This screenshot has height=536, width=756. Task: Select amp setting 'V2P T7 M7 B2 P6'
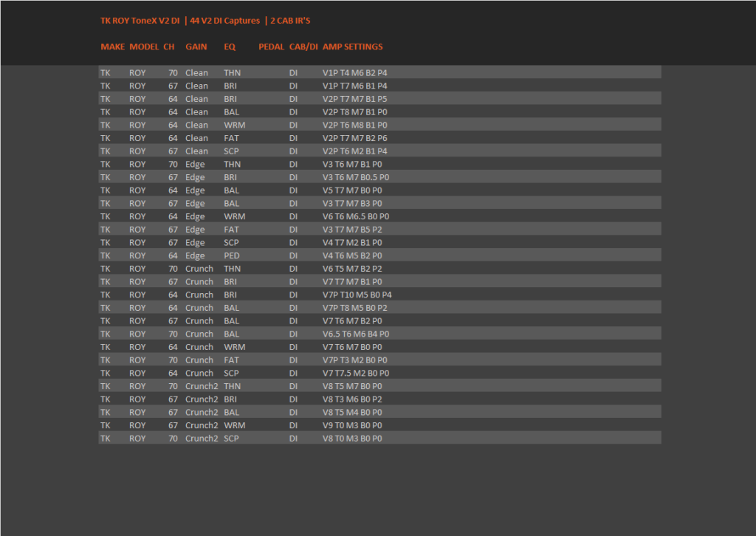pyautogui.click(x=355, y=138)
